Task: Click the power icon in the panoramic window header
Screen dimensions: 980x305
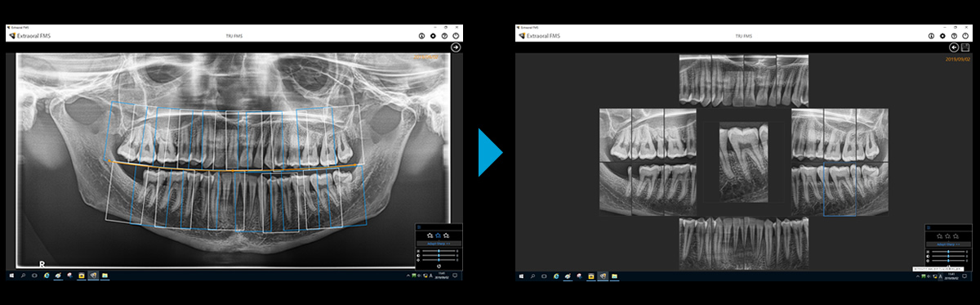Action: coord(456,36)
